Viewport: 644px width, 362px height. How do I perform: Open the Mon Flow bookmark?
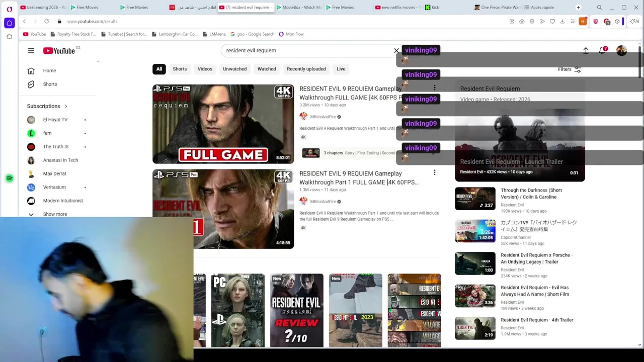[291, 34]
